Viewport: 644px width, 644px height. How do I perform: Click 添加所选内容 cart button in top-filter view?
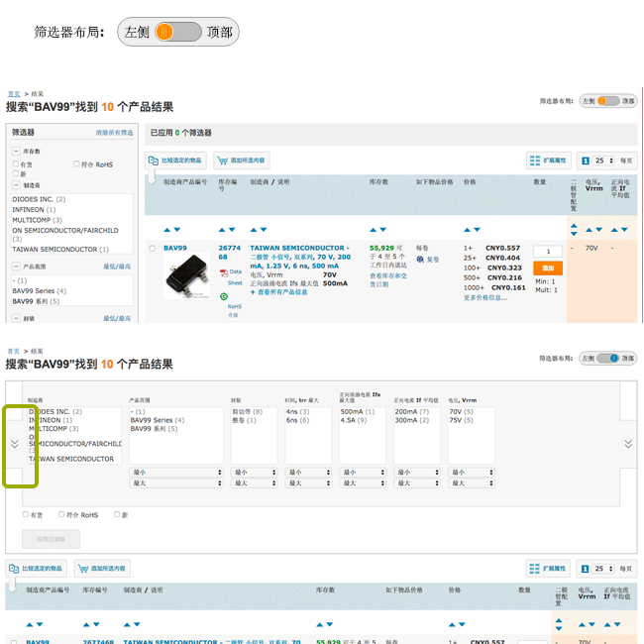coord(102,569)
